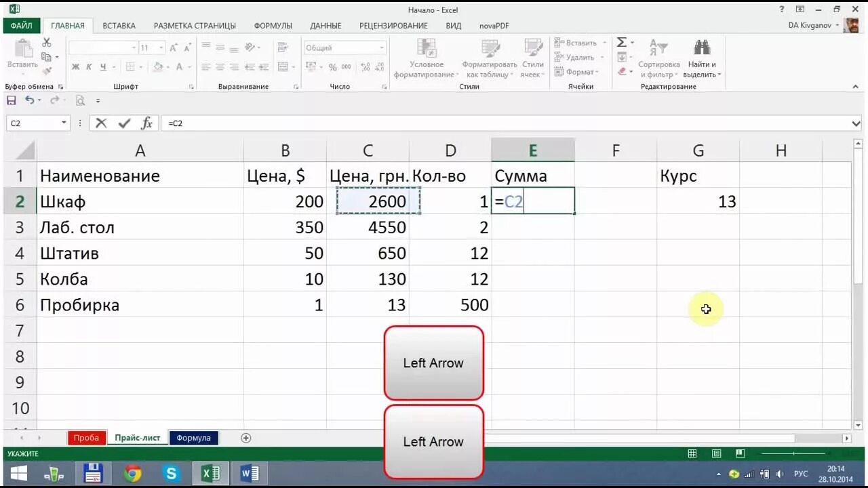Image resolution: width=868 pixels, height=488 pixels.
Task: Open the number format dropdown Общий
Action: [x=344, y=48]
